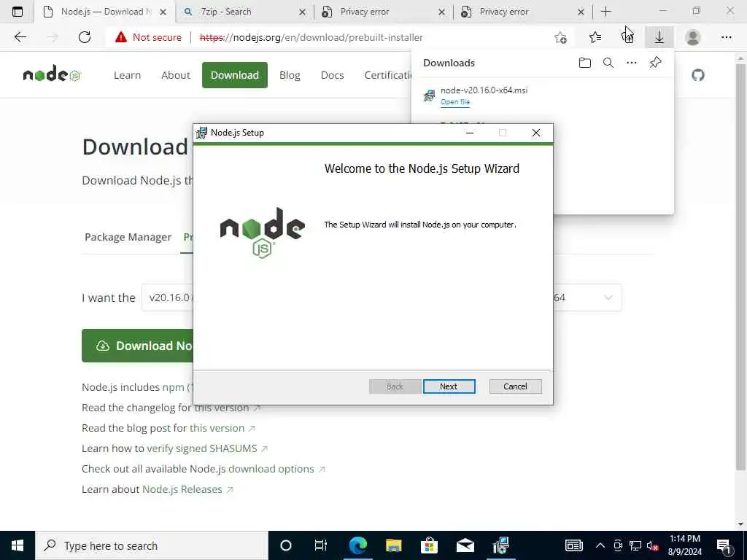747x560 pixels.
Task: Go back in the browser
Action: click(20, 37)
